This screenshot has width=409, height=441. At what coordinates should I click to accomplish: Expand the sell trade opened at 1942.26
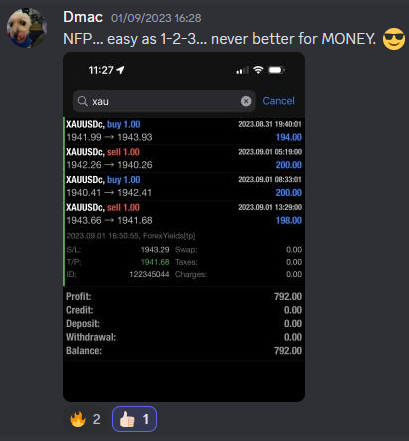pos(184,158)
